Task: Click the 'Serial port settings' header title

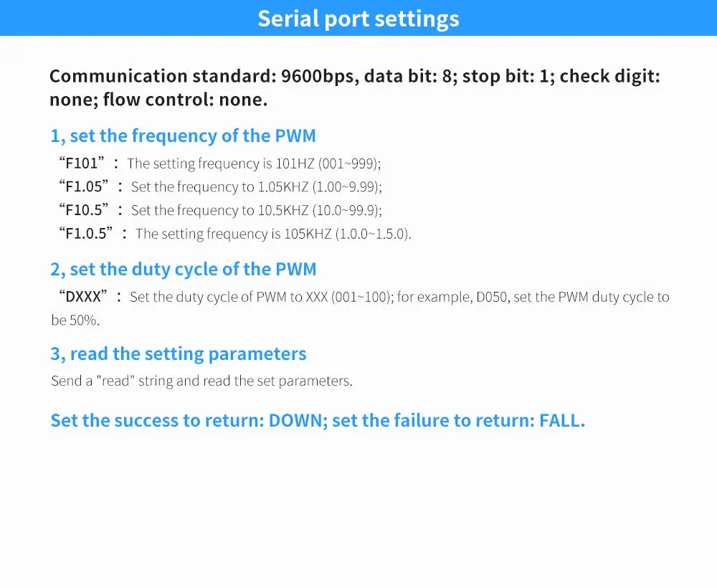Action: (x=358, y=19)
